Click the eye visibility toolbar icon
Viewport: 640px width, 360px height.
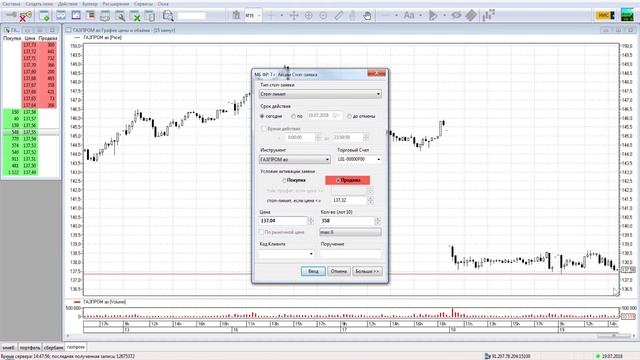(x=456, y=16)
